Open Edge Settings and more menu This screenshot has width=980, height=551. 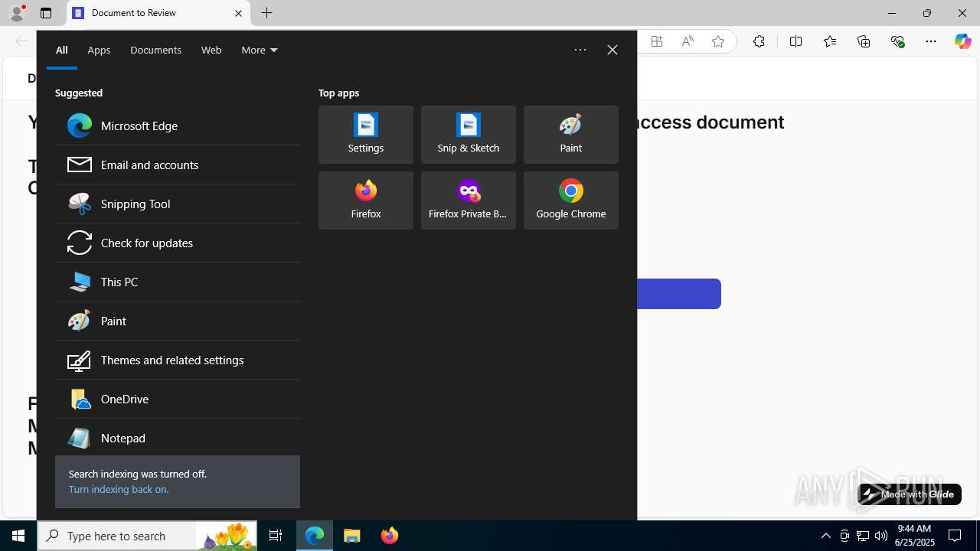pos(931,41)
